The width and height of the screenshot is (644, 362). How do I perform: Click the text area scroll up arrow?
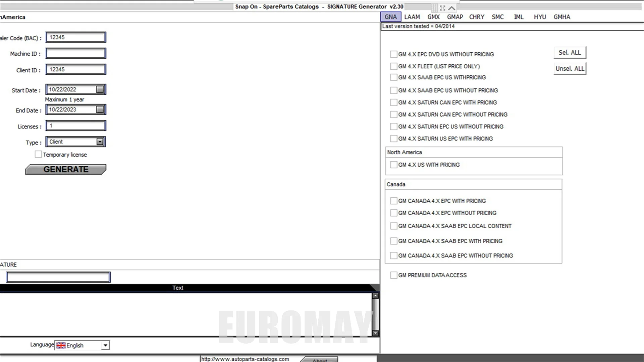click(376, 296)
